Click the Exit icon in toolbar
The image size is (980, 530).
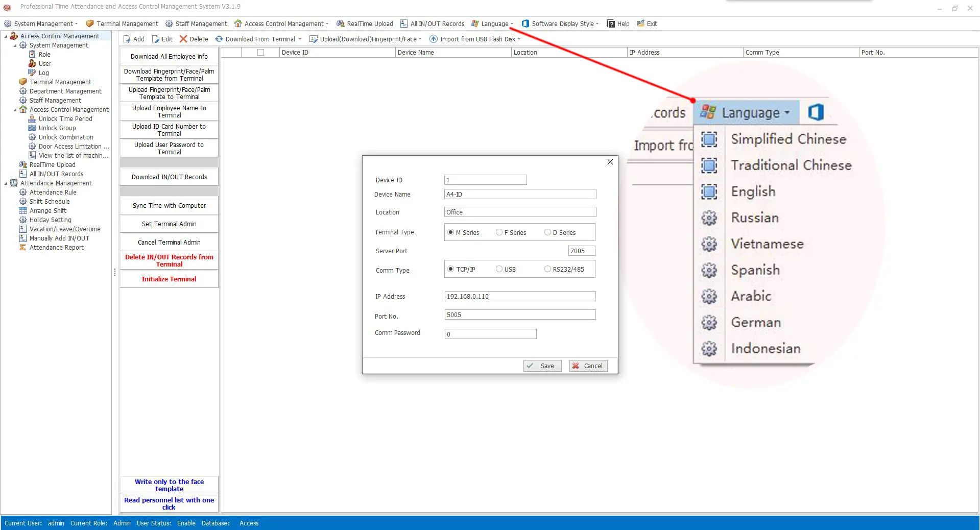point(641,24)
